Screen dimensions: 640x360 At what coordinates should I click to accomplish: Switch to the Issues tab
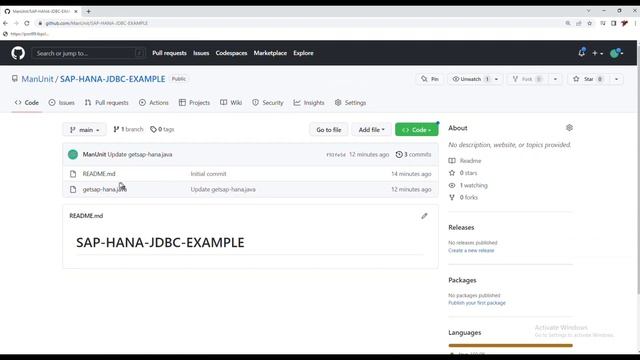(62, 103)
